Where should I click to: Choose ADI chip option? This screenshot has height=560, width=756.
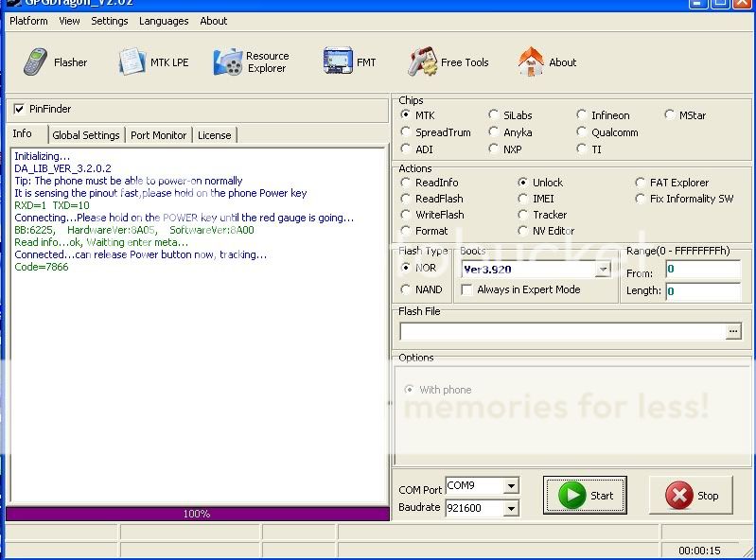pyautogui.click(x=406, y=149)
